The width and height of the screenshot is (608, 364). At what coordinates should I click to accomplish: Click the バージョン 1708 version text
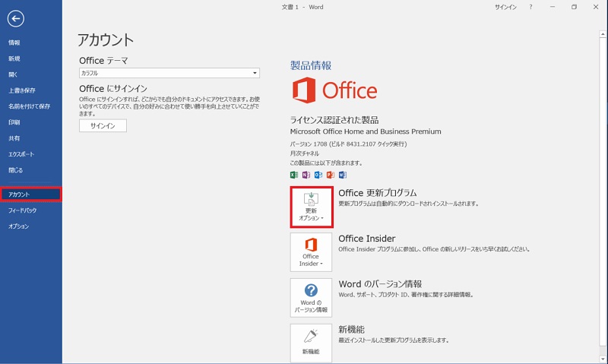(348, 144)
